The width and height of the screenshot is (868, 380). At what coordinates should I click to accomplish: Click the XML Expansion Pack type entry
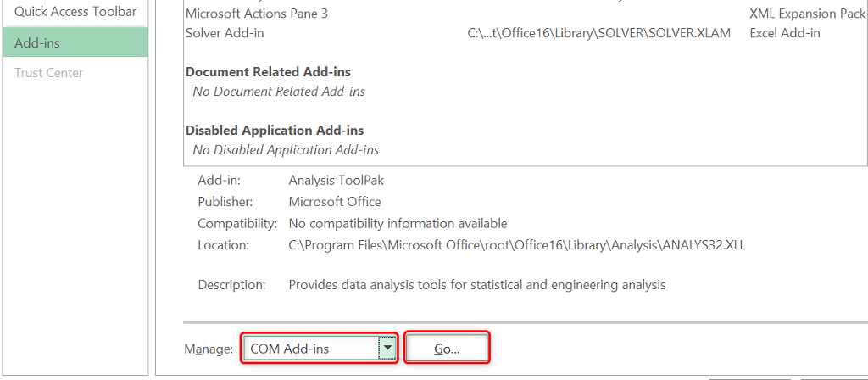808,14
